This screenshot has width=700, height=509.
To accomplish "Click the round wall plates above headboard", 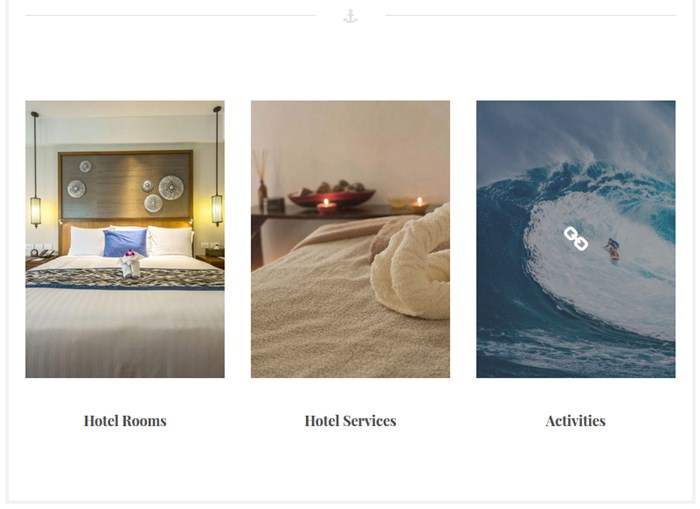I will [x=125, y=186].
